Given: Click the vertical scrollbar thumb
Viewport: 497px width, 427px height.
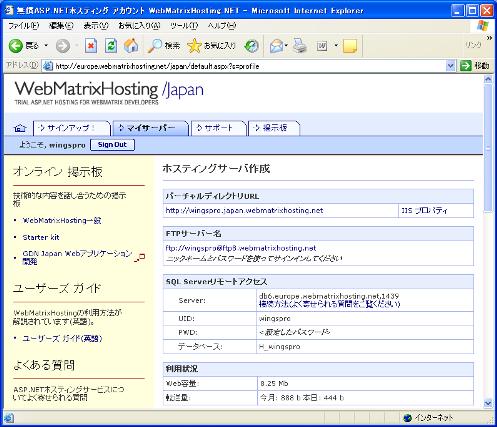Looking at the screenshot, I should (488, 148).
